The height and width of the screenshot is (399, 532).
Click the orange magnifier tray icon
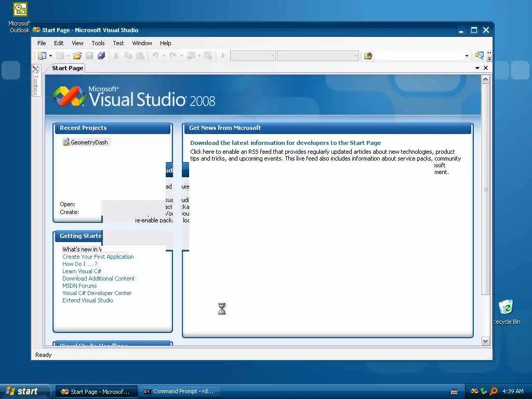tap(494, 391)
